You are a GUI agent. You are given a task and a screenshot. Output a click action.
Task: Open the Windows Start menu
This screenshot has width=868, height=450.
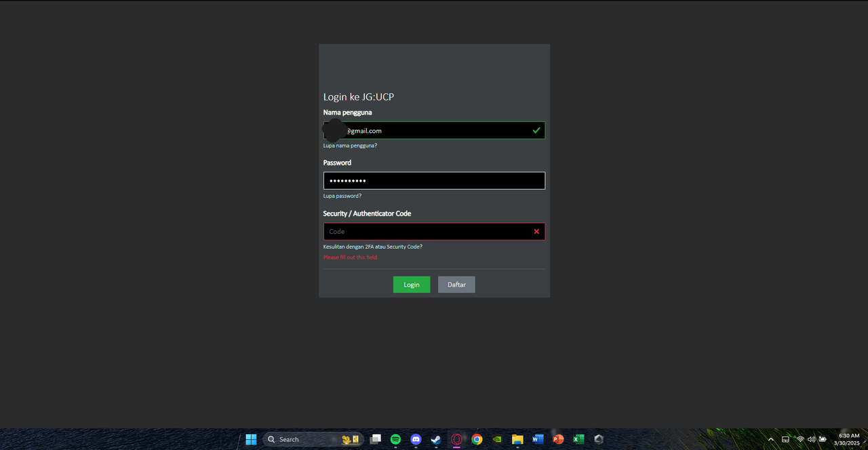(251, 439)
